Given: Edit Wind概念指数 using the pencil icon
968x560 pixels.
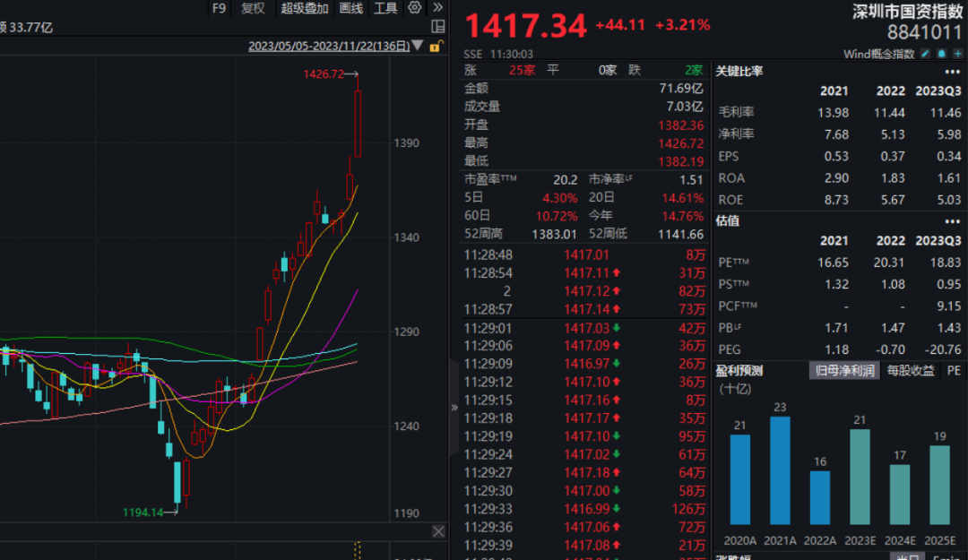Looking at the screenshot, I should point(925,53).
